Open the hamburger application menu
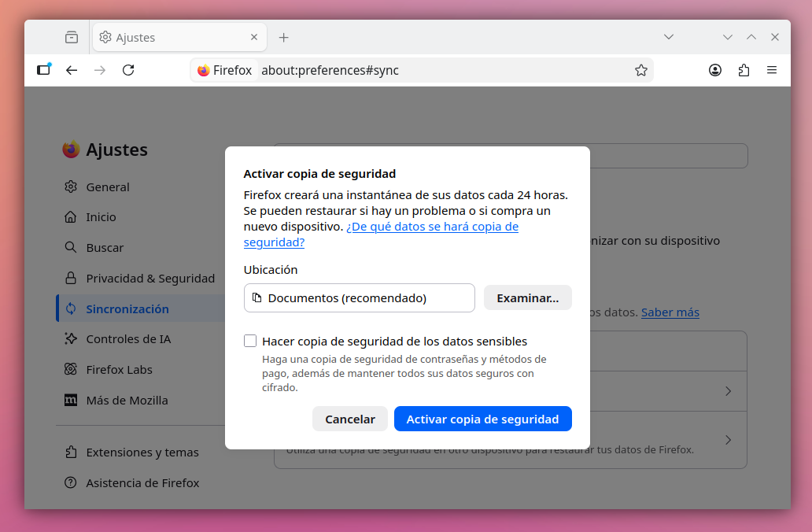 (x=772, y=70)
